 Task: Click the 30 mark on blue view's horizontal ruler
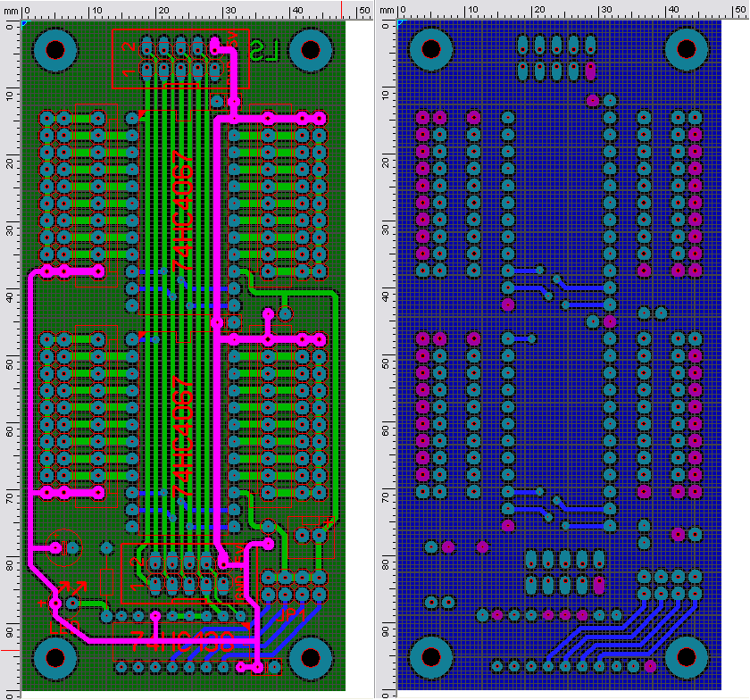click(x=606, y=10)
